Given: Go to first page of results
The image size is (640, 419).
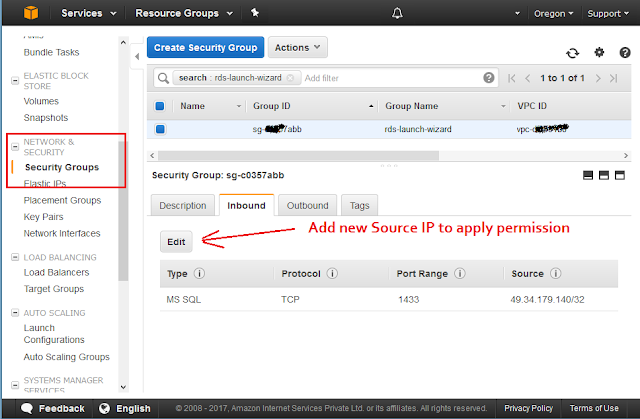Looking at the screenshot, I should [x=511, y=78].
